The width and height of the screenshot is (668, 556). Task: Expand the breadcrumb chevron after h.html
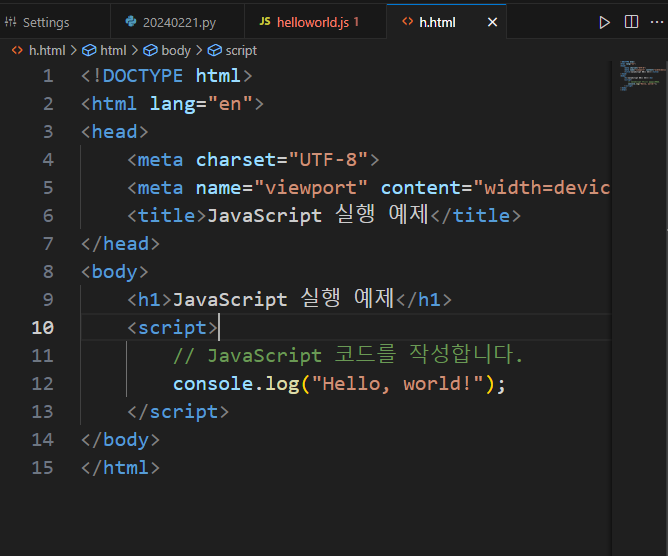coord(73,51)
